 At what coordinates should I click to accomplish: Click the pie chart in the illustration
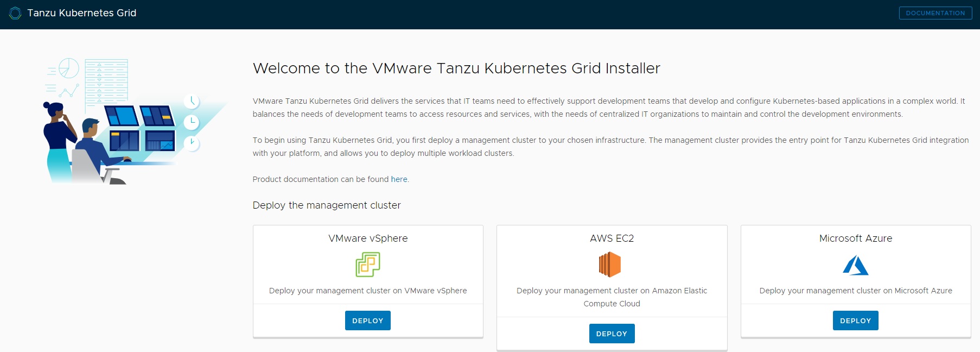point(69,68)
